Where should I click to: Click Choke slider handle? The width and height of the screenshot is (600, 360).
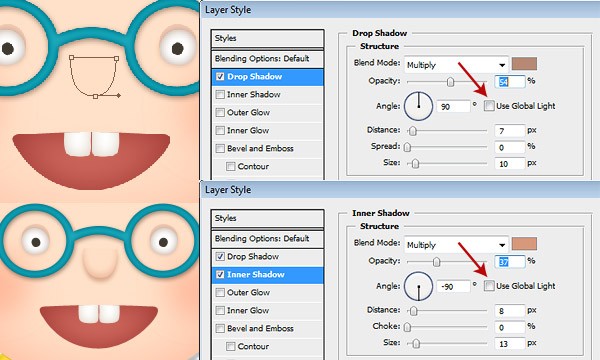point(408,327)
